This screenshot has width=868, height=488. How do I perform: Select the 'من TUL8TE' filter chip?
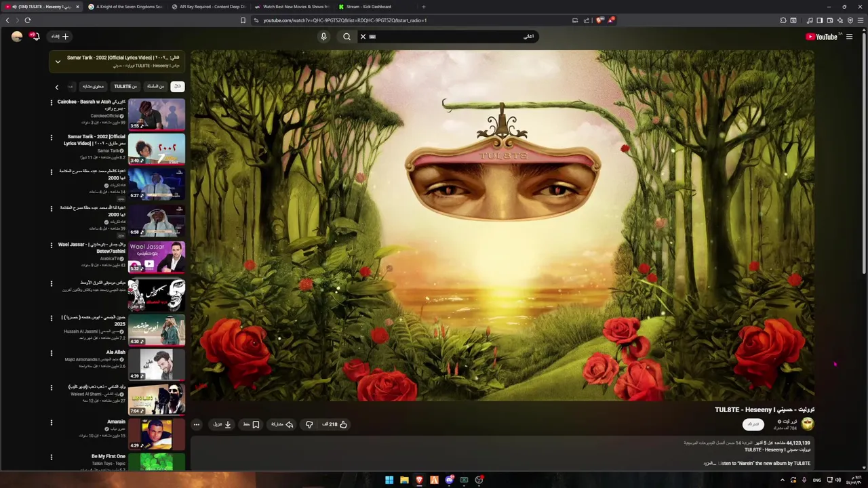click(125, 86)
